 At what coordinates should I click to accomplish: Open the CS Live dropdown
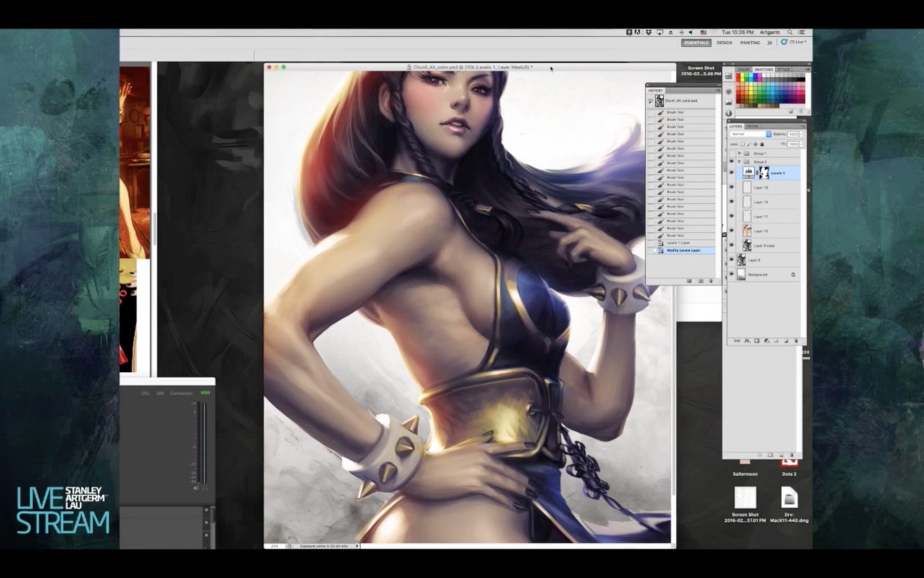(x=793, y=42)
